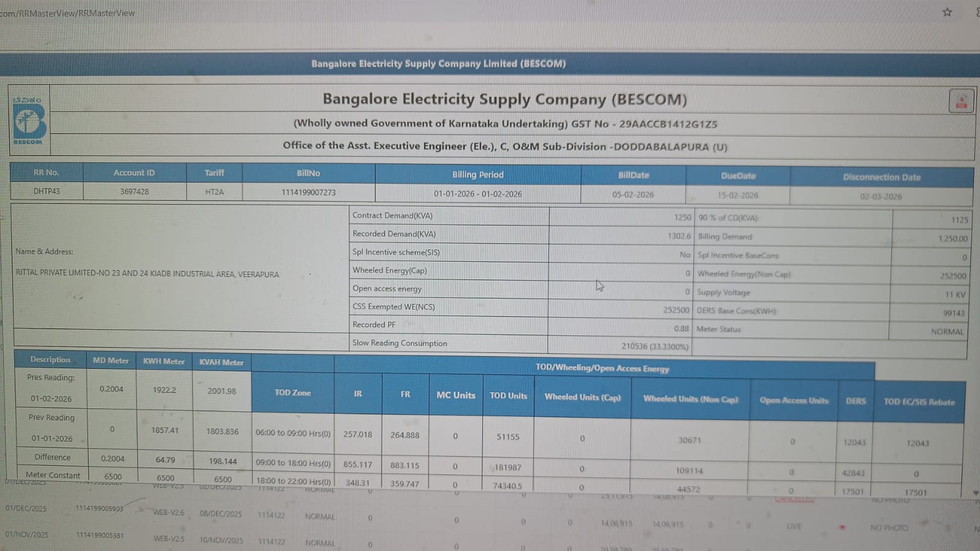Select account ID 3697428
Viewport: 980px width, 551px height.
pyautogui.click(x=134, y=192)
